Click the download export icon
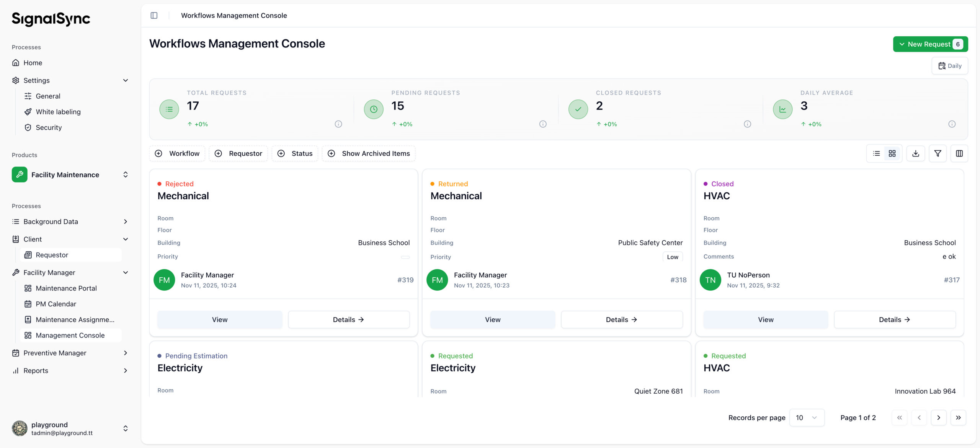The height and width of the screenshot is (448, 980). 915,153
